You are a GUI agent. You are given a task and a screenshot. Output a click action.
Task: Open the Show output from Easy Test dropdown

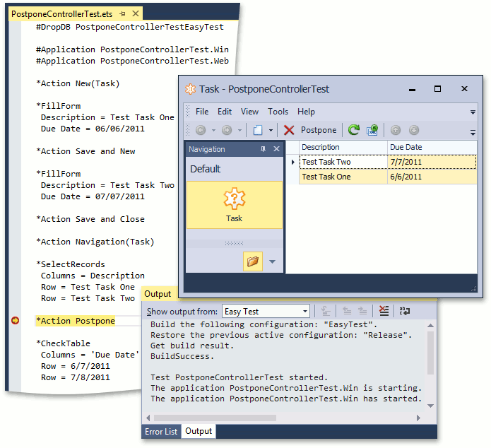[304, 312]
